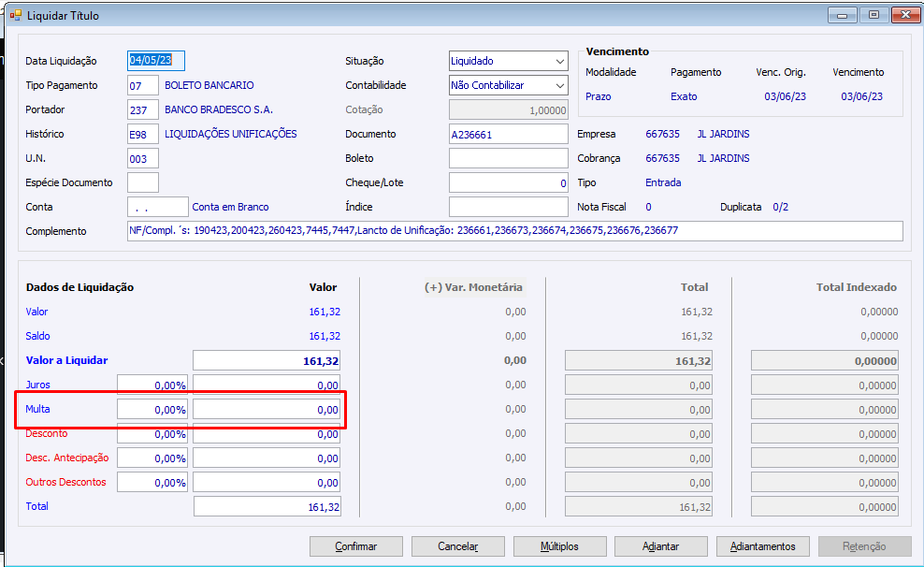Image resolution: width=924 pixels, height=567 pixels.
Task: Open the Situação dropdown
Action: click(559, 61)
